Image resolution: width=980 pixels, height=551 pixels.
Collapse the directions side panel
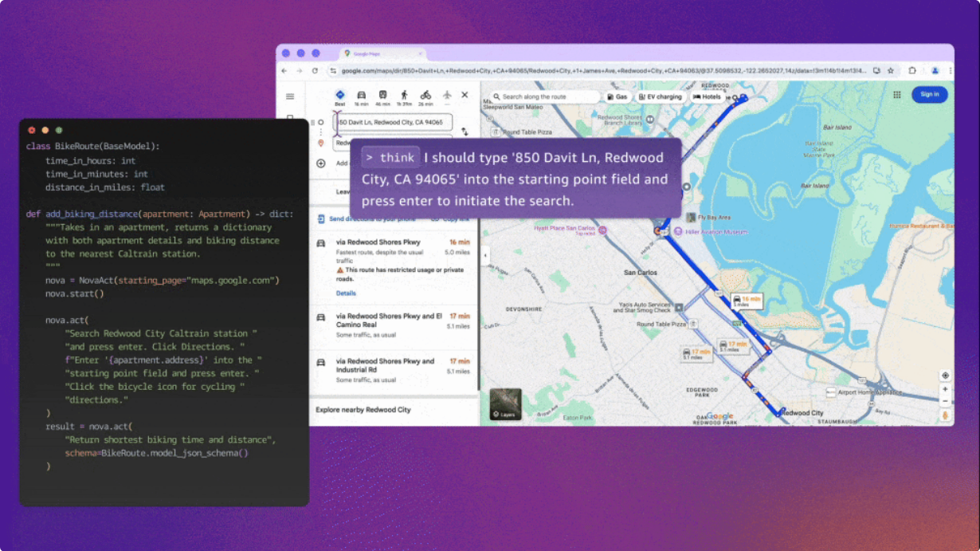coord(485,256)
